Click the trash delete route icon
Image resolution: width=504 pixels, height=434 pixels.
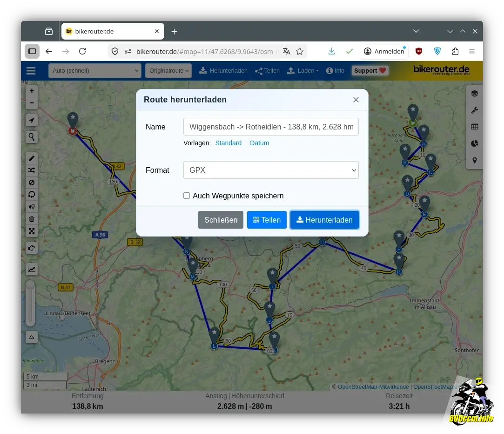(32, 219)
